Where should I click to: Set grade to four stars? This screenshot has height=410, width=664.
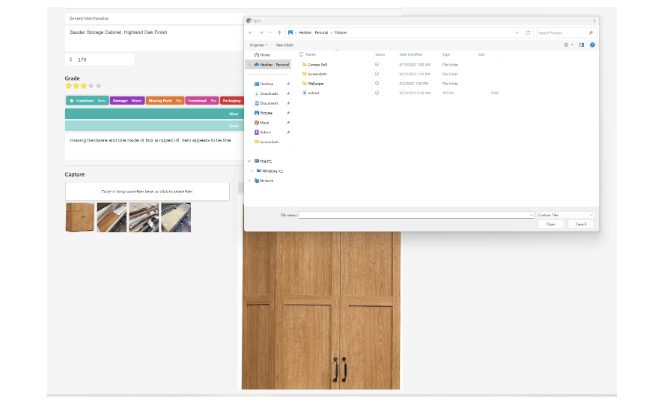pos(91,86)
